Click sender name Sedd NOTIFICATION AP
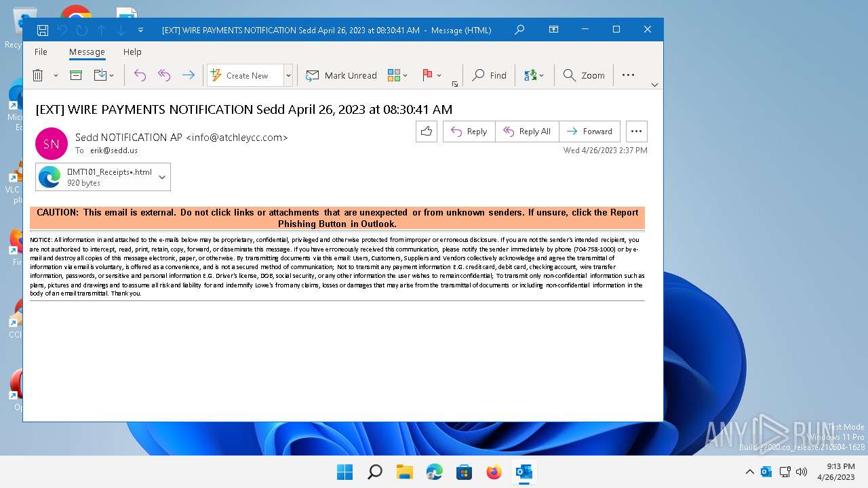This screenshot has width=868, height=488. click(129, 138)
